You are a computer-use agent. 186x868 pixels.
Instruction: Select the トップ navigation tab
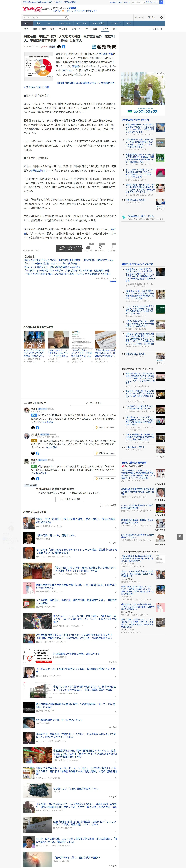27,24
